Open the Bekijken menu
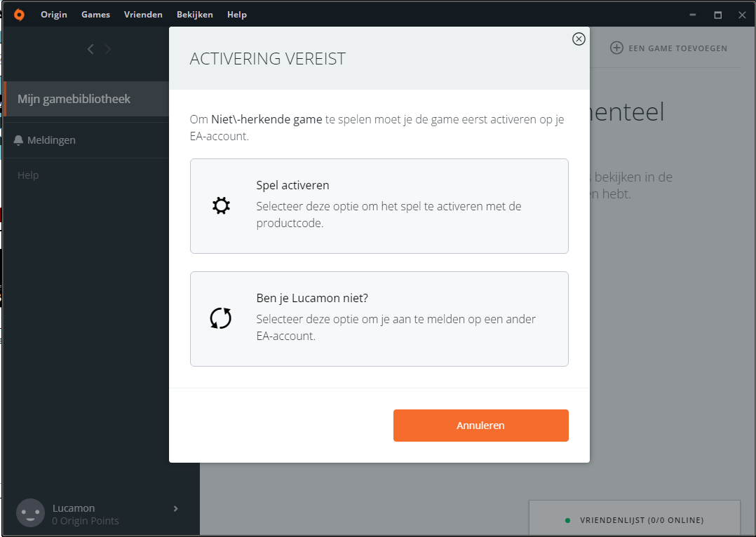The width and height of the screenshot is (756, 537). [195, 15]
